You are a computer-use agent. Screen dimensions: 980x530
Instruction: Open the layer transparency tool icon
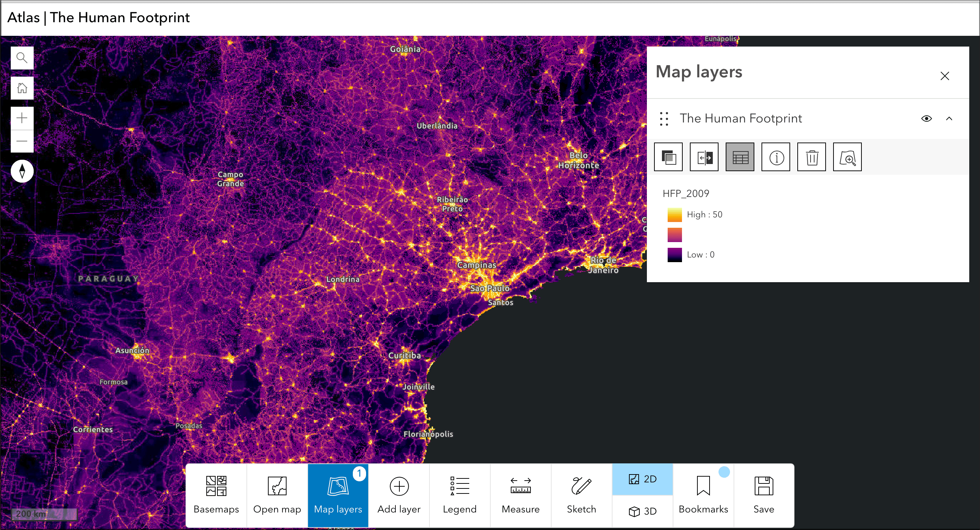coord(668,157)
